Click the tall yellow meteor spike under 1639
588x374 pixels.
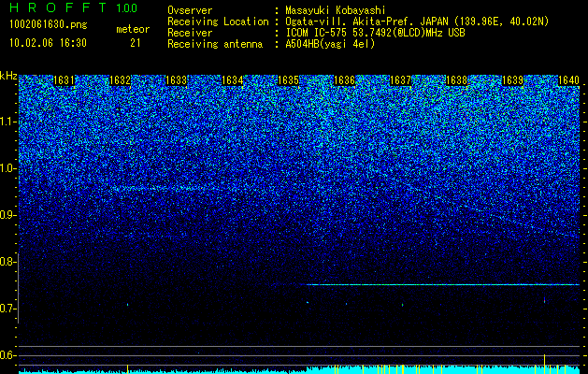[544, 364]
